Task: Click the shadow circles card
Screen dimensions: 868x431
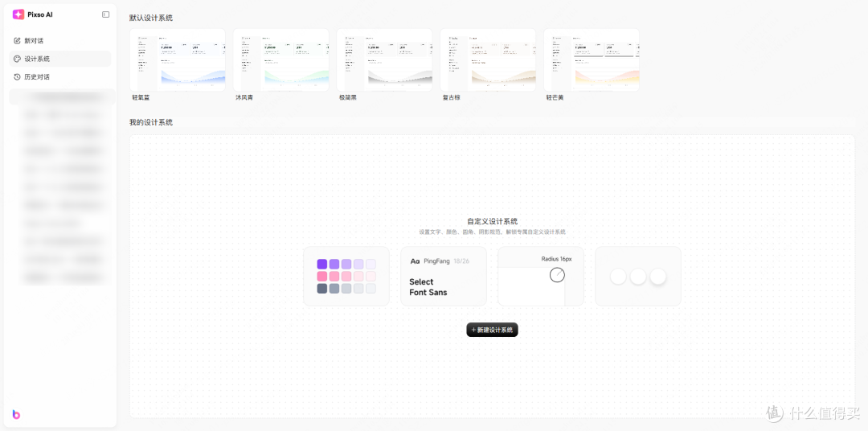Action: click(x=638, y=277)
